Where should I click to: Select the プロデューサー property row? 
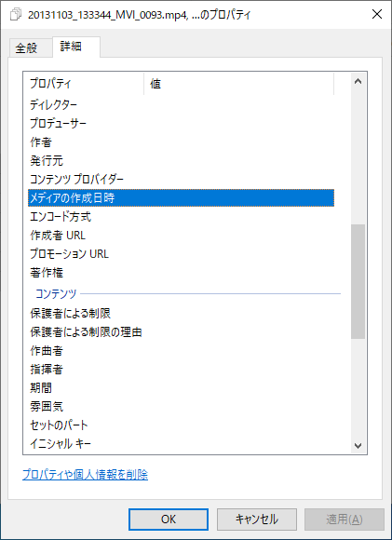181,123
